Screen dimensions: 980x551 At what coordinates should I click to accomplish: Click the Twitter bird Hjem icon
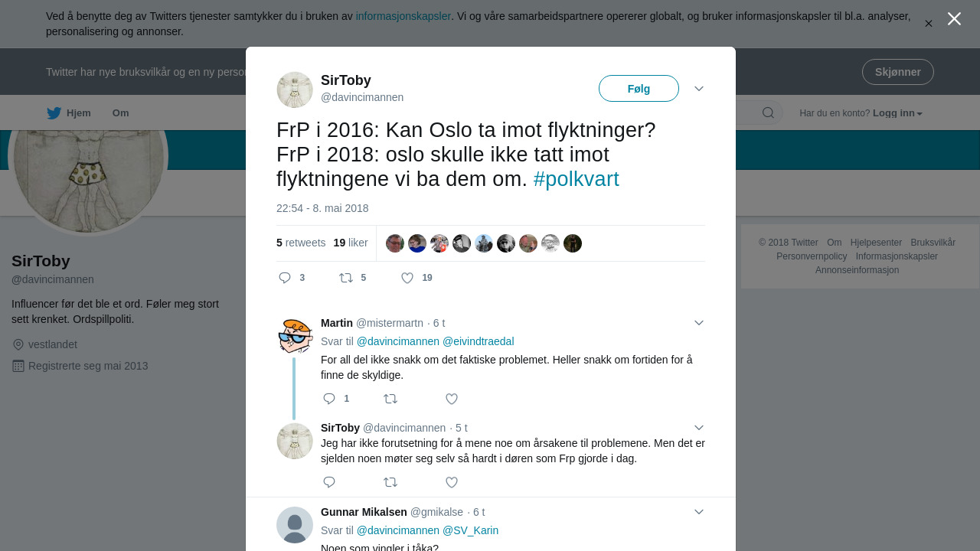54,113
